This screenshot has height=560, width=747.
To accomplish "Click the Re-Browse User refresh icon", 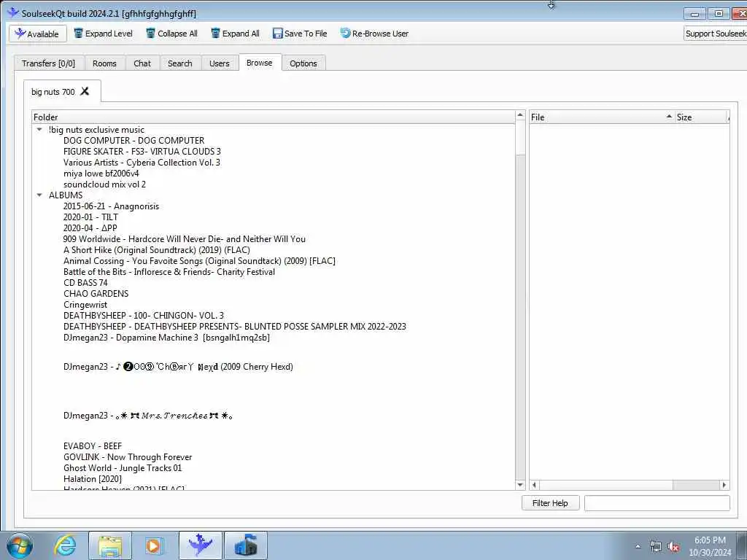I will (345, 34).
